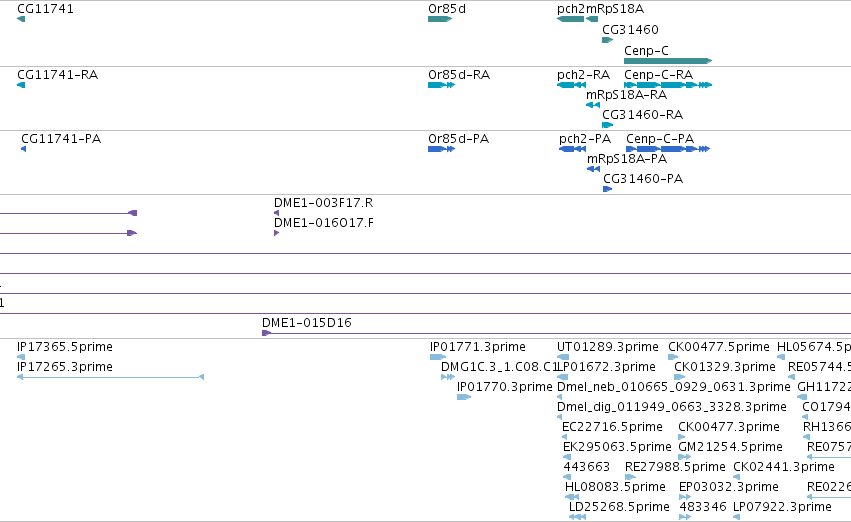Click the mRpS18A gene label in top track
This screenshot has height=522, width=851.
pyautogui.click(x=615, y=9)
